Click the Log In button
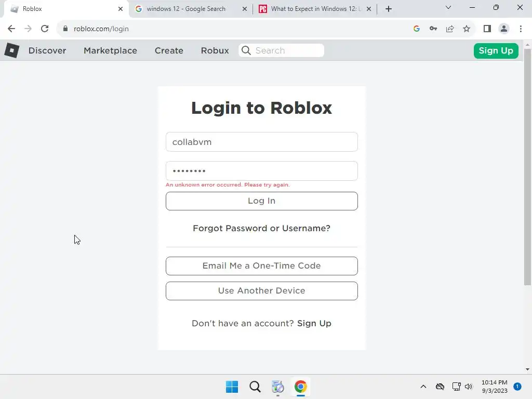The height and width of the screenshot is (399, 532). tap(262, 201)
